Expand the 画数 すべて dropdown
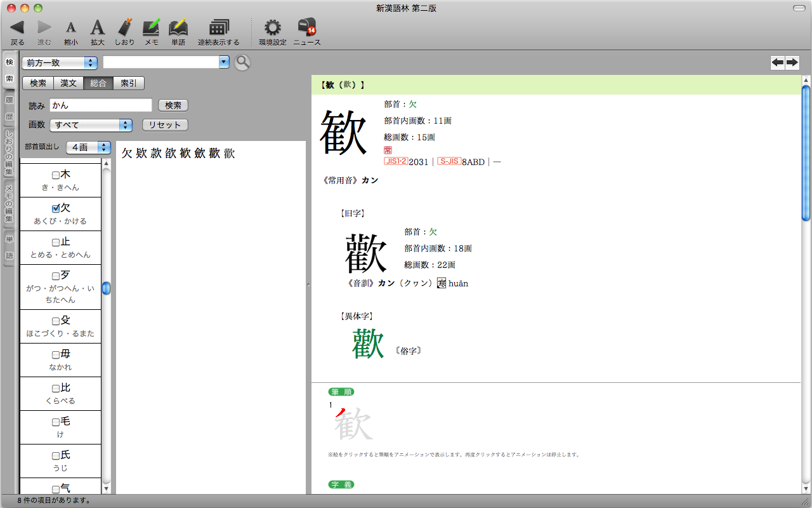 click(91, 125)
